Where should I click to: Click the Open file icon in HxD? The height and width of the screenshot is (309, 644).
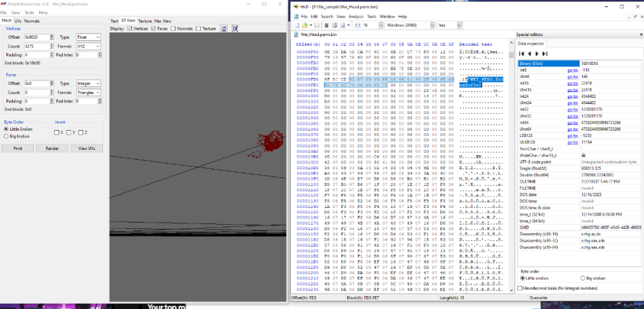click(x=305, y=24)
